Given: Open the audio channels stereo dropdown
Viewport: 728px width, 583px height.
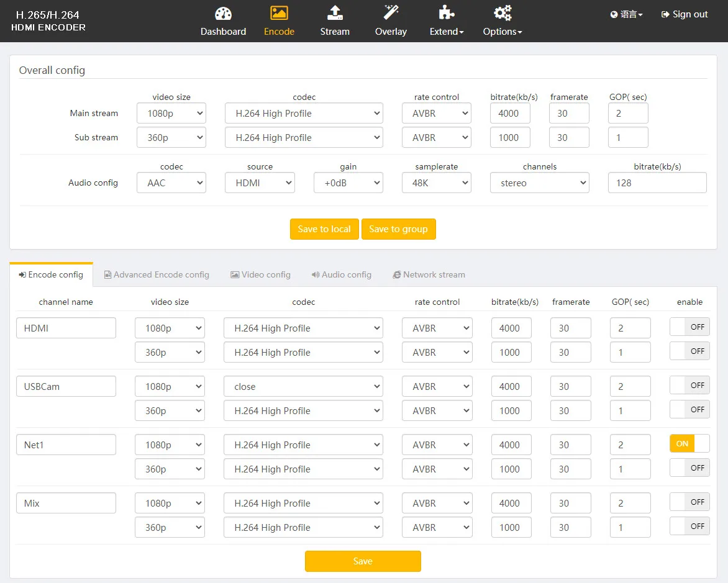Looking at the screenshot, I should [x=539, y=183].
